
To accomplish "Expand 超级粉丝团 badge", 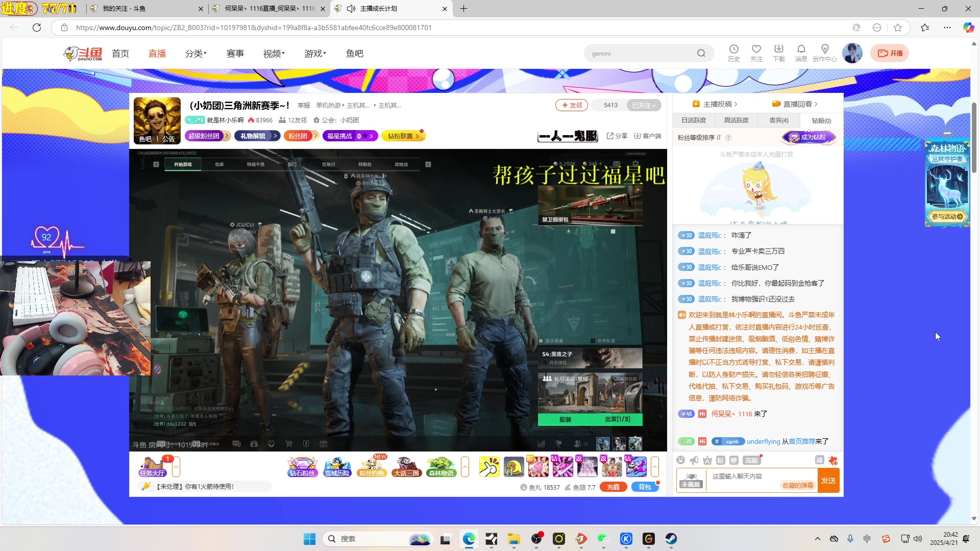I will (208, 136).
